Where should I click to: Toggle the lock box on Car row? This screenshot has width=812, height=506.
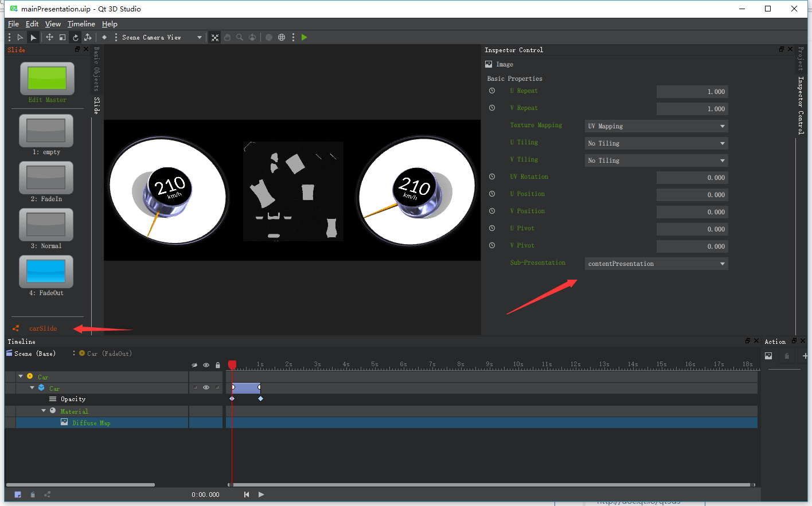(x=217, y=388)
